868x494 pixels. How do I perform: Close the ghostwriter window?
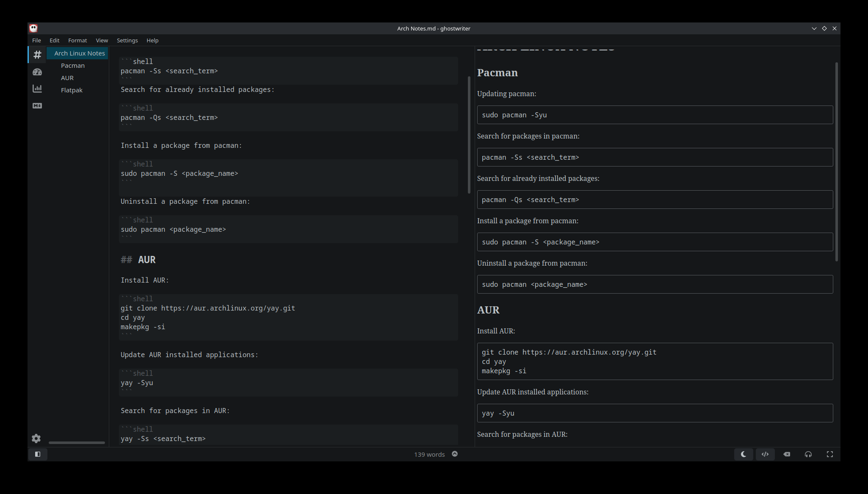click(x=835, y=28)
